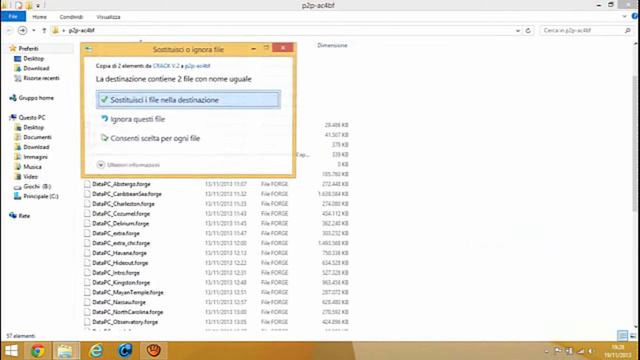Screen dimensions: 640x360
Task: Select file DataPC_NorthCarolina.forge
Action: [127, 312]
